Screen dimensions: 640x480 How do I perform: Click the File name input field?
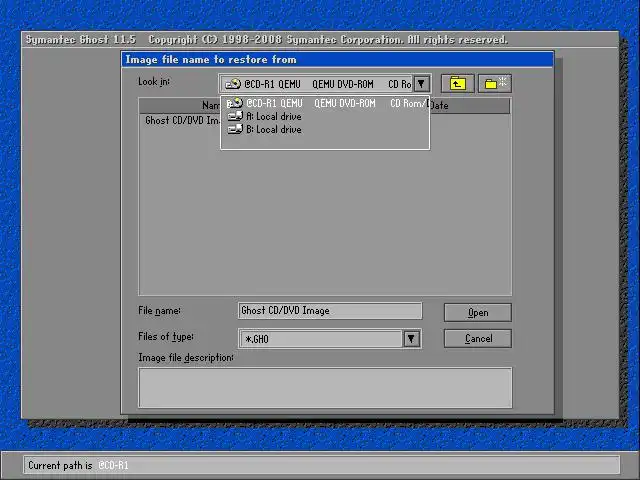330,311
